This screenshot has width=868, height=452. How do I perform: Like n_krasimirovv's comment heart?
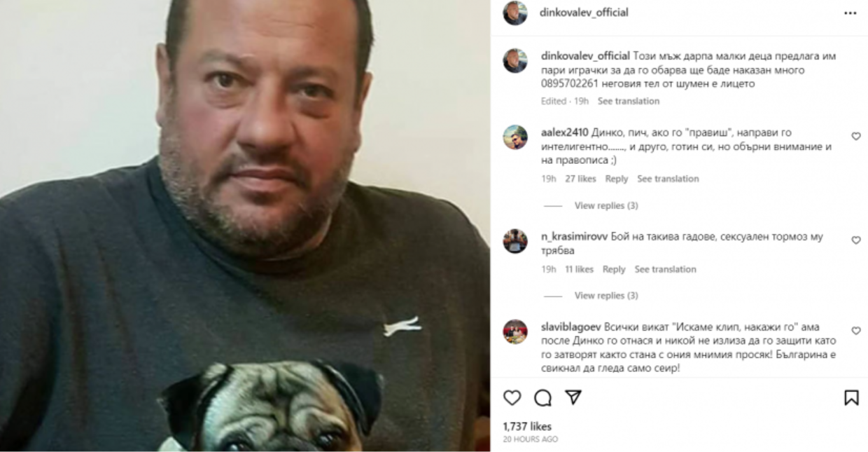click(x=855, y=240)
